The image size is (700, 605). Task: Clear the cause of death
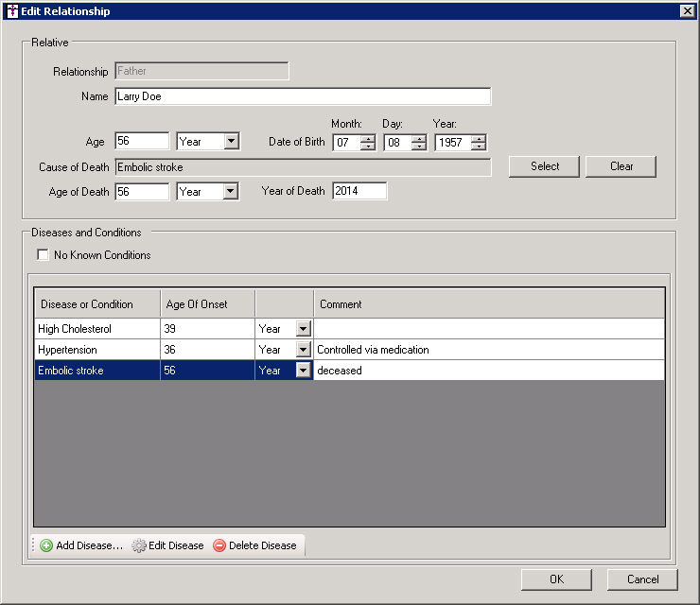pos(621,166)
